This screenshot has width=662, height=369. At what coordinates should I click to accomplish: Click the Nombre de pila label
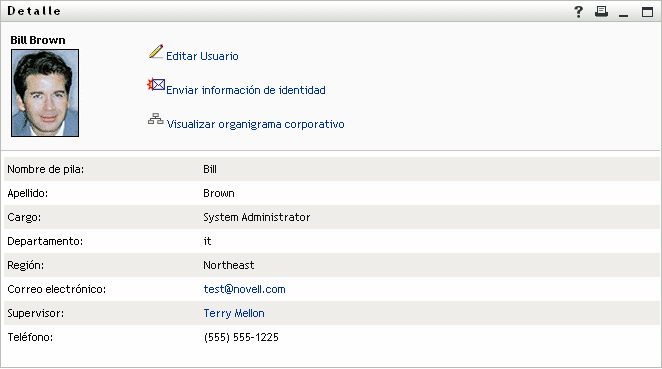click(46, 169)
